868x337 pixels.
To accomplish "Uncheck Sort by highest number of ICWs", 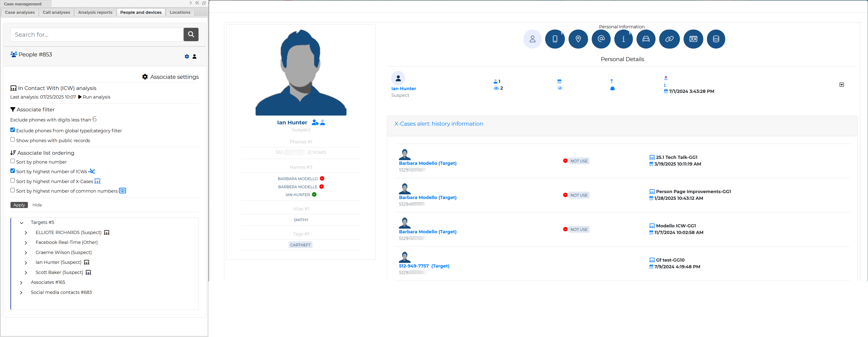I will 13,171.
